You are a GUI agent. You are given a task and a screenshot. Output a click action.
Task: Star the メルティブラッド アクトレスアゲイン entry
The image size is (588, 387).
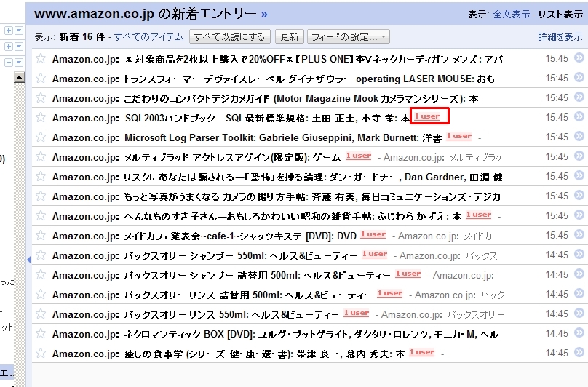pos(41,156)
